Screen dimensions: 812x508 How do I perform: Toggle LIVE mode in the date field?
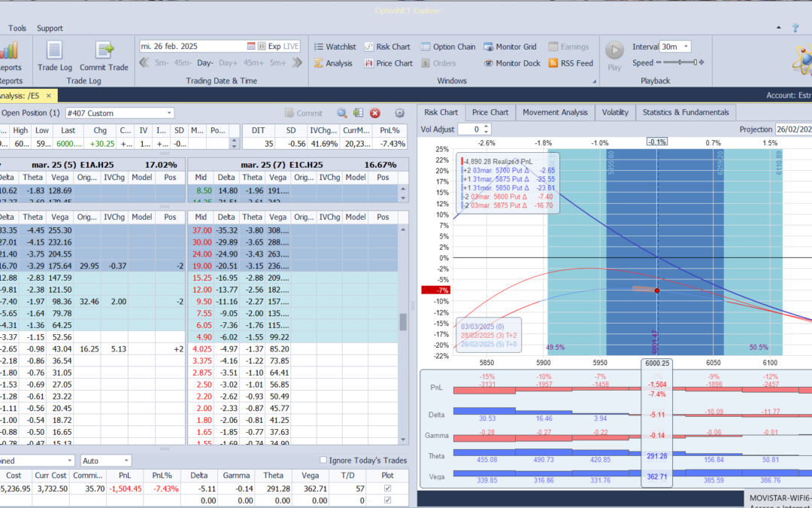[x=291, y=46]
